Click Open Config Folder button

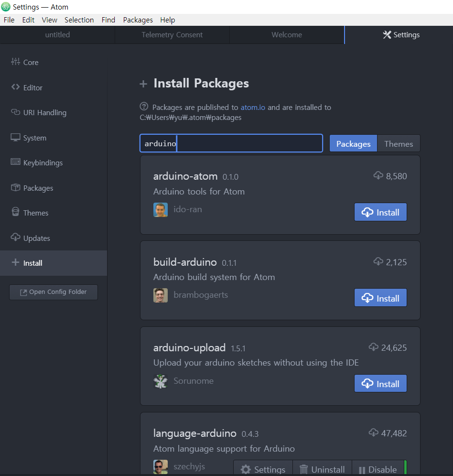pos(54,292)
